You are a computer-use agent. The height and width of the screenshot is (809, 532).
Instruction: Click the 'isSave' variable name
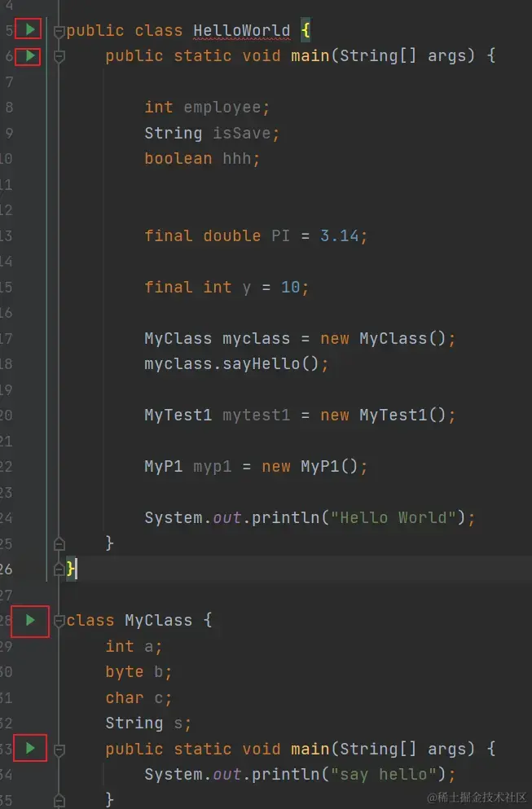(x=241, y=133)
